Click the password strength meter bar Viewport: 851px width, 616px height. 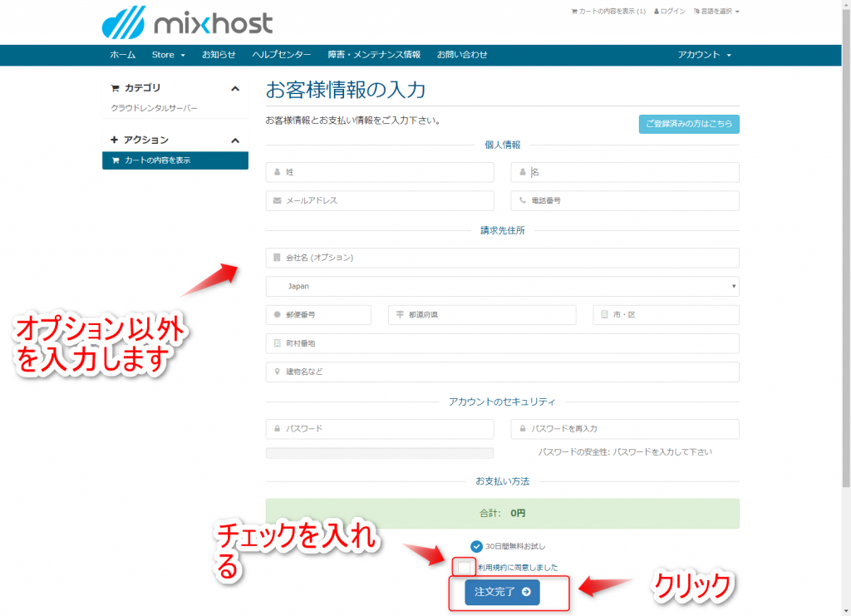pos(379,453)
